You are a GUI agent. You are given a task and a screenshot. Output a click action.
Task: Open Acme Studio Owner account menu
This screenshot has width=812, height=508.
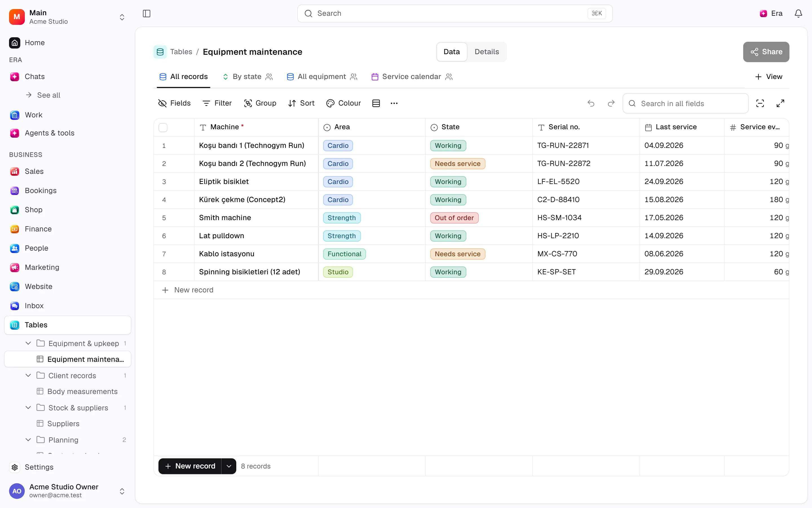pos(67,491)
